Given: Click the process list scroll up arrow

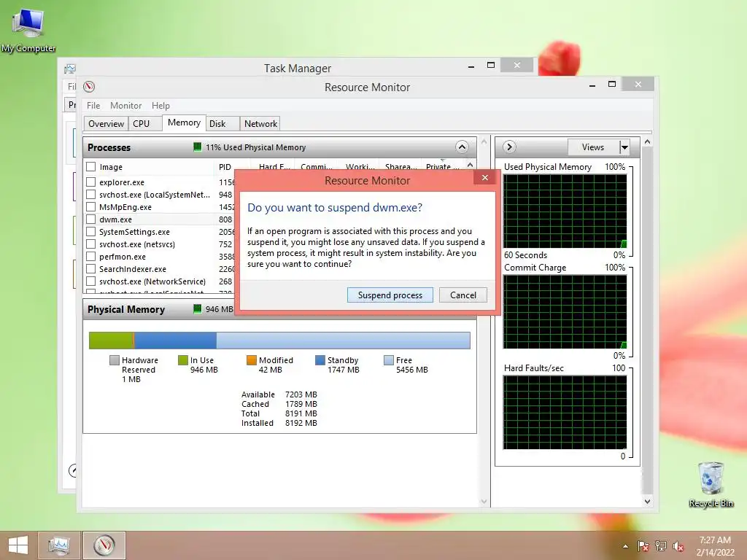Looking at the screenshot, I should (x=470, y=166).
